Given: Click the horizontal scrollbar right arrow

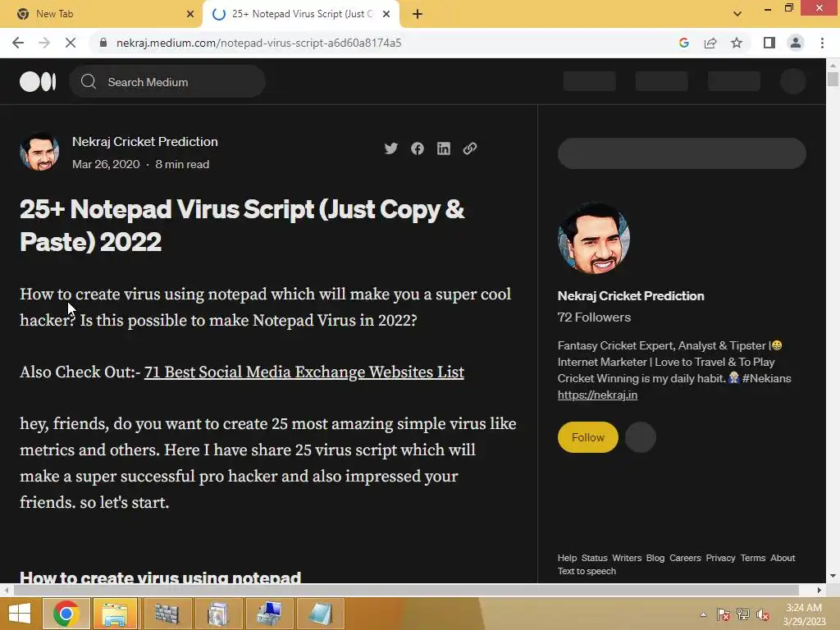Looking at the screenshot, I should pos(819,590).
